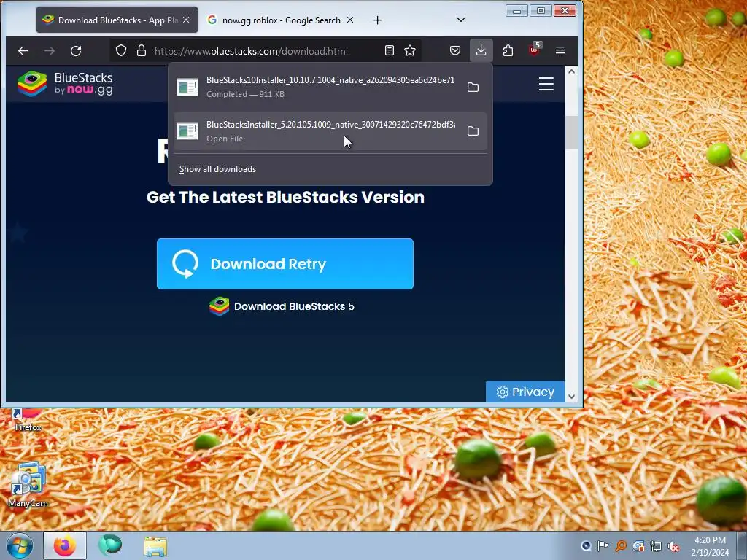
Task: Show BlueStacksInstaller_5.20 file in folder
Action: pos(473,131)
